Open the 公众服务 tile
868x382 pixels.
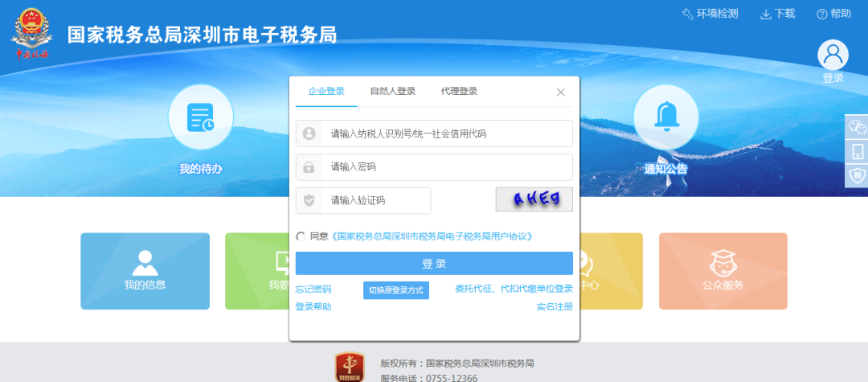(x=723, y=271)
